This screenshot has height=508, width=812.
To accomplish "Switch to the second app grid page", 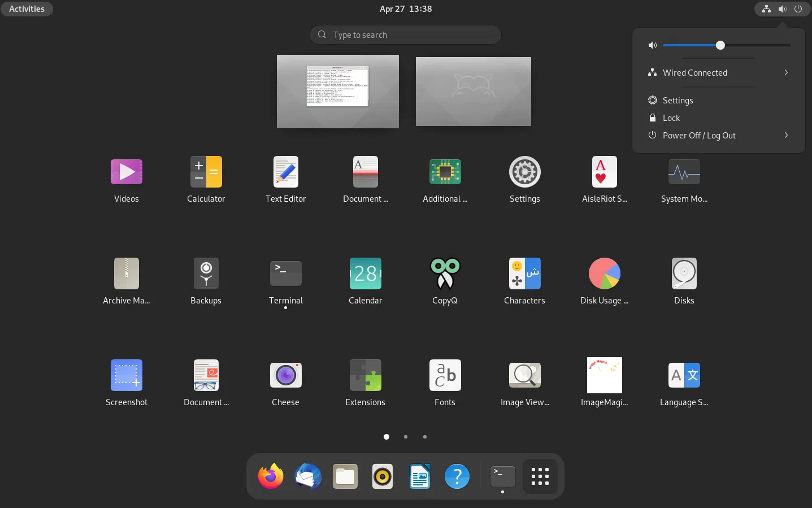I will coord(405,437).
